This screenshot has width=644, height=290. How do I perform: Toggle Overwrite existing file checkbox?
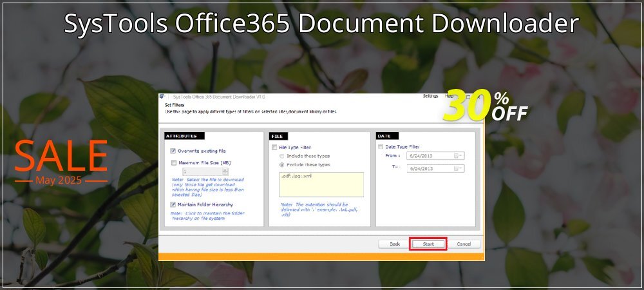pyautogui.click(x=173, y=151)
